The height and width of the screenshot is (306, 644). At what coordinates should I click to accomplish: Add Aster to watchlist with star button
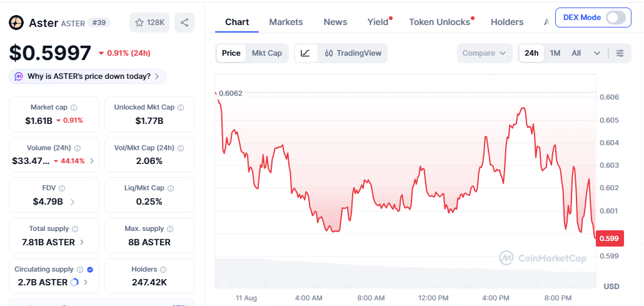pos(149,23)
